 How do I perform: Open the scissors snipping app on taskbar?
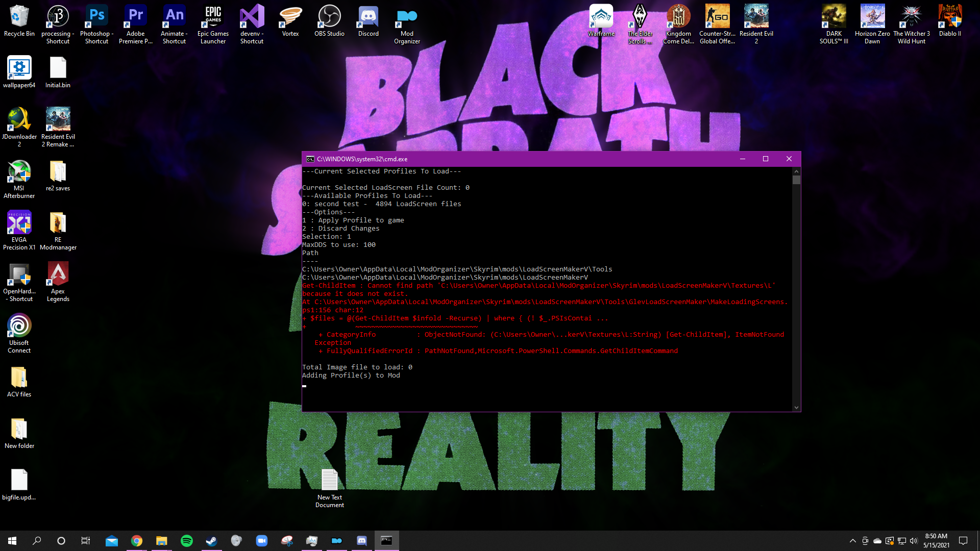tap(287, 541)
